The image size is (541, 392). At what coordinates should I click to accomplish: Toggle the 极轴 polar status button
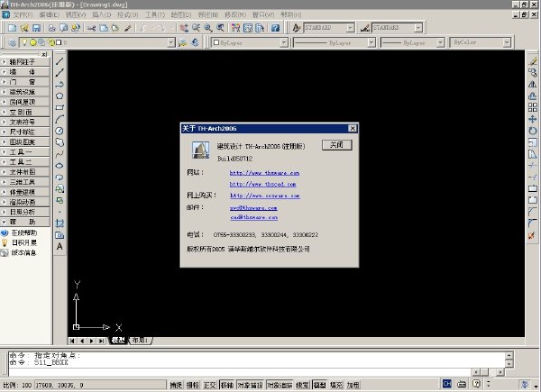(226, 385)
